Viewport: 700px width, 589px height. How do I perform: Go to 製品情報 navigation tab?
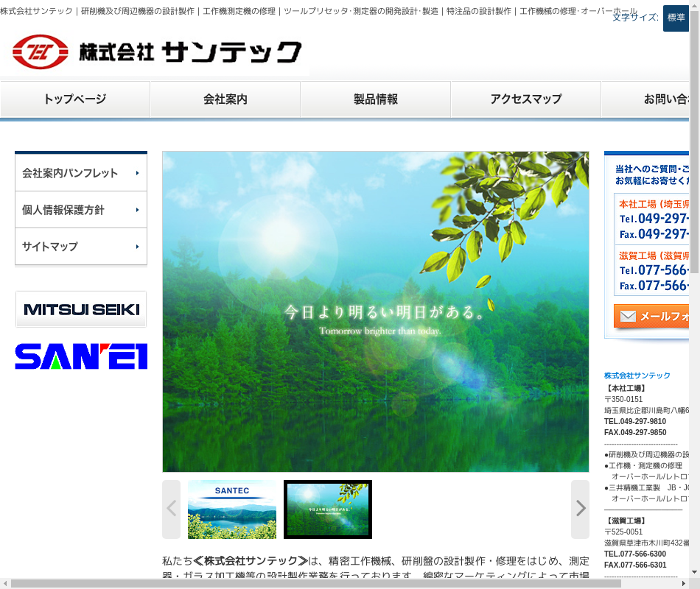pos(376,99)
